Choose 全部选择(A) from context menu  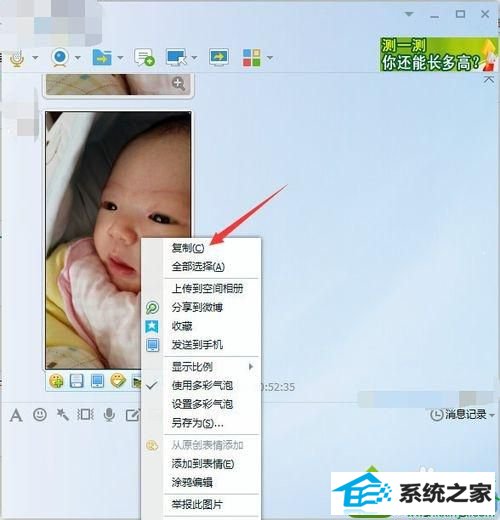(198, 266)
